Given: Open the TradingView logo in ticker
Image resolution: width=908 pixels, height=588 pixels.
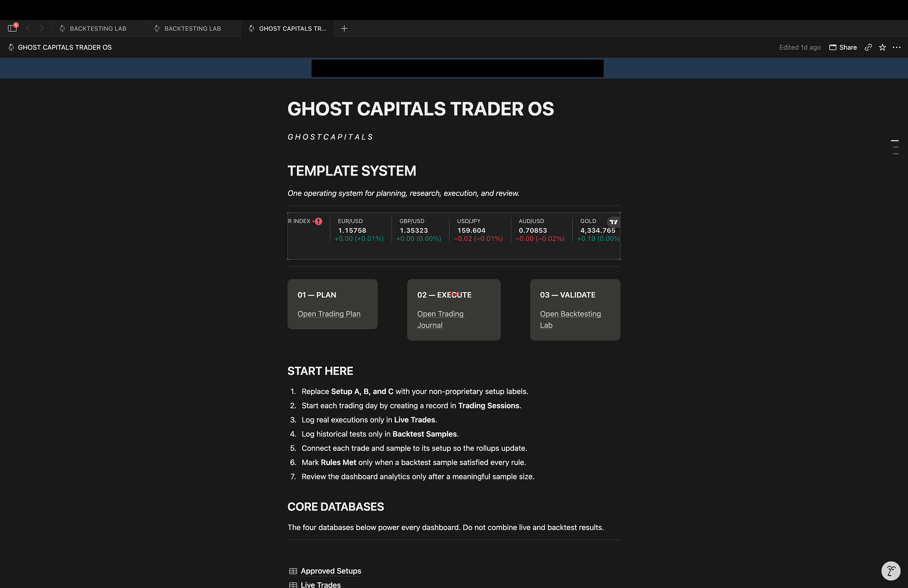Looking at the screenshot, I should click(x=613, y=222).
